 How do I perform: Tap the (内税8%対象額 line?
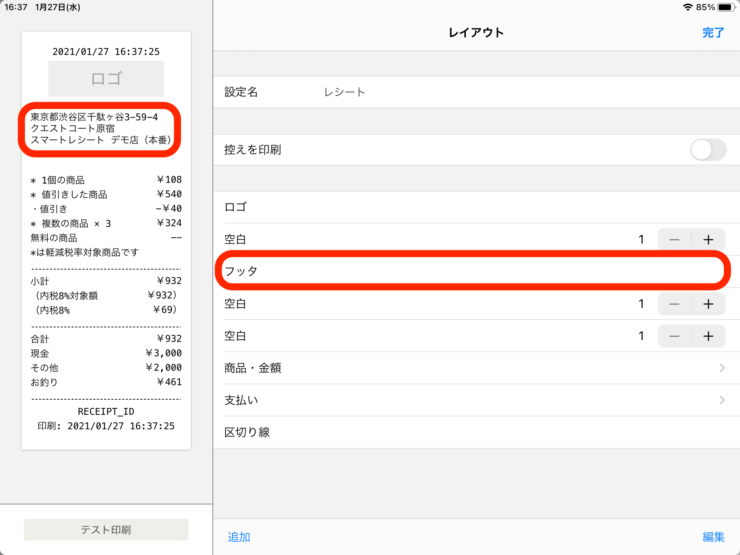[x=66, y=295]
